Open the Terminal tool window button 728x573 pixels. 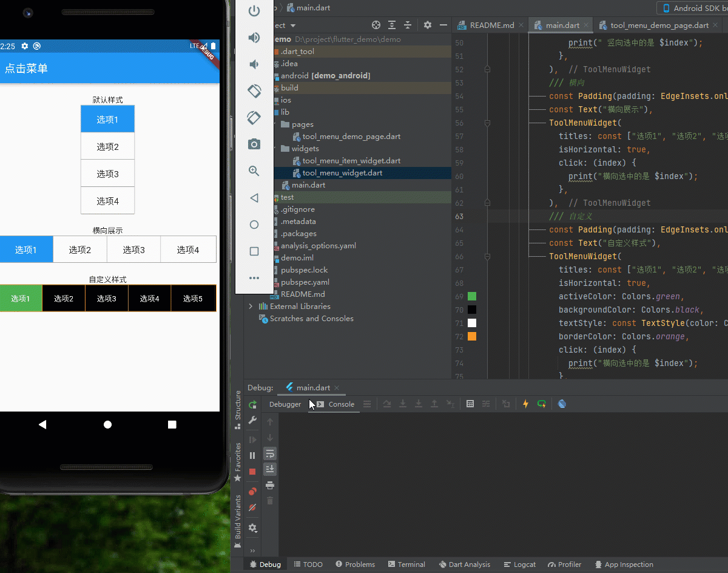(406, 565)
